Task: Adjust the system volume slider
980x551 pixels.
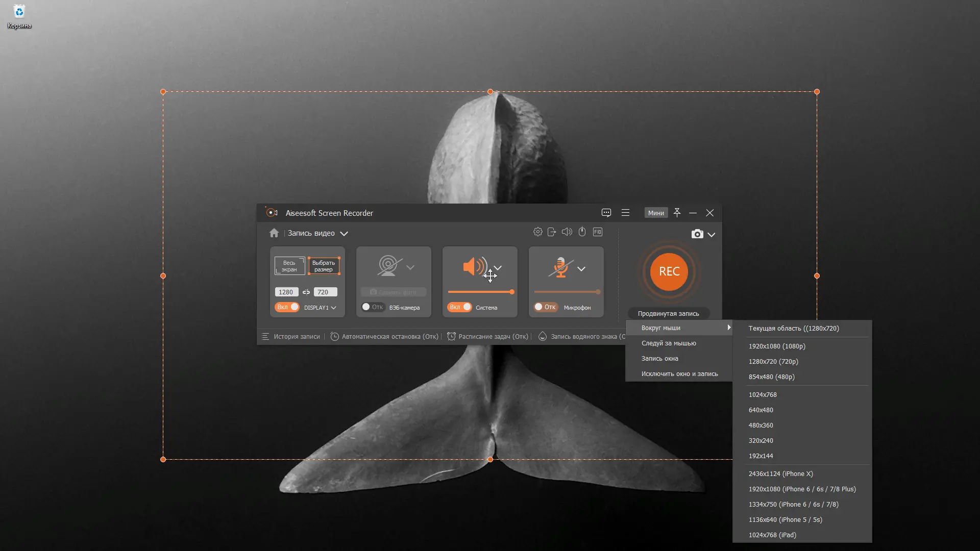Action: 480,292
